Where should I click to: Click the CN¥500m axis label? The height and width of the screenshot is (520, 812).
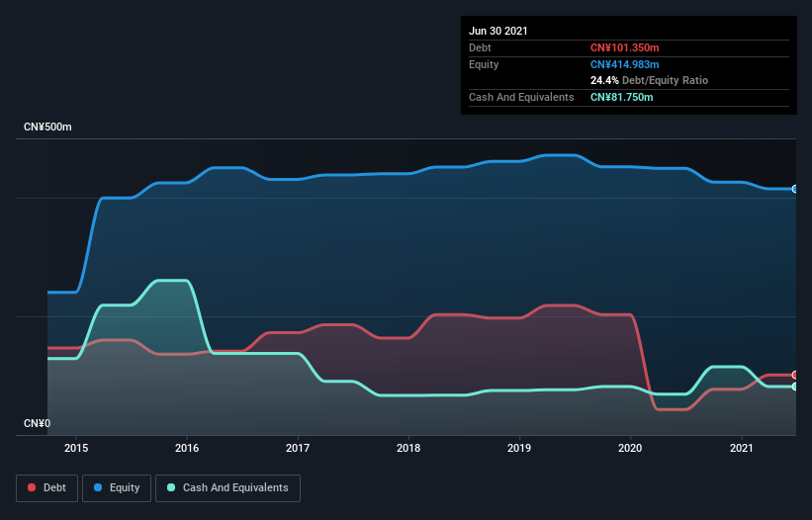(x=47, y=127)
